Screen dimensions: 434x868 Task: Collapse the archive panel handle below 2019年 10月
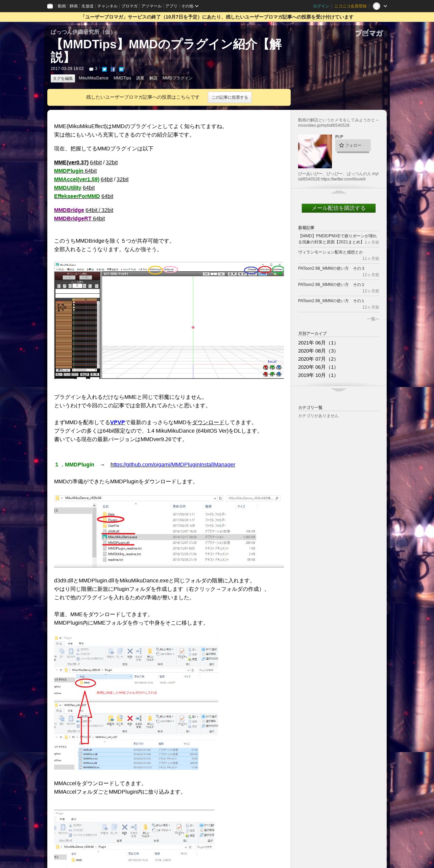pyautogui.click(x=339, y=389)
